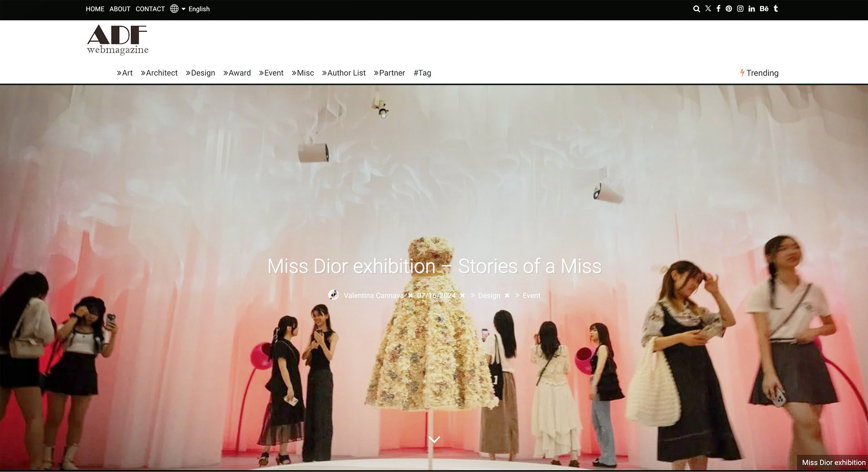Open the Instagram icon link

(740, 9)
